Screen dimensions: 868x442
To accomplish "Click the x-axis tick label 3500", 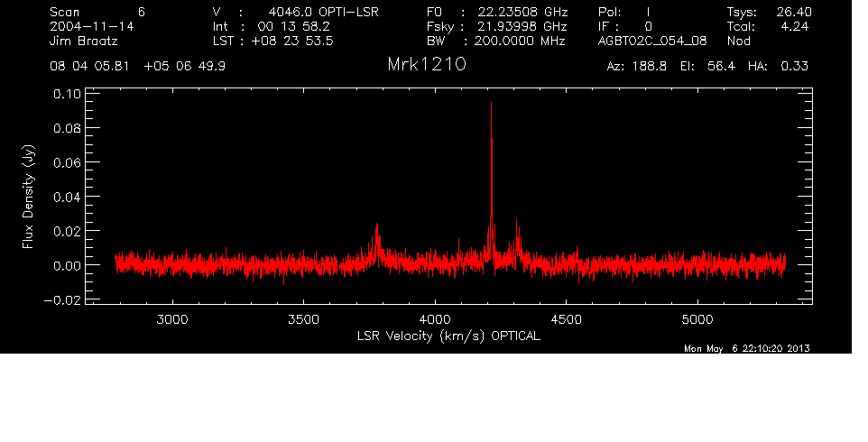I will tap(303, 319).
